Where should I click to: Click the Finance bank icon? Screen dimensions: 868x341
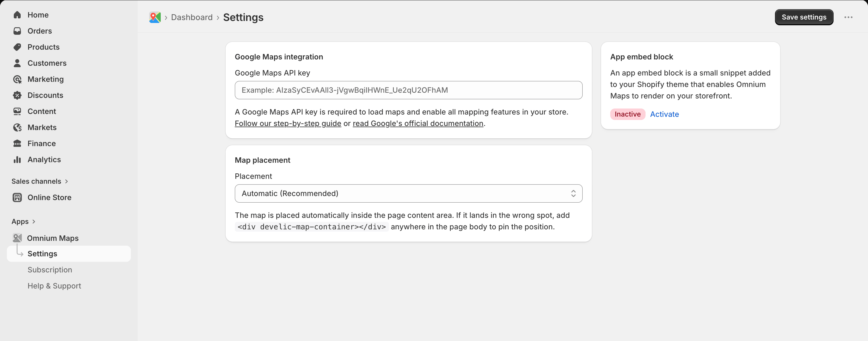pos(17,143)
